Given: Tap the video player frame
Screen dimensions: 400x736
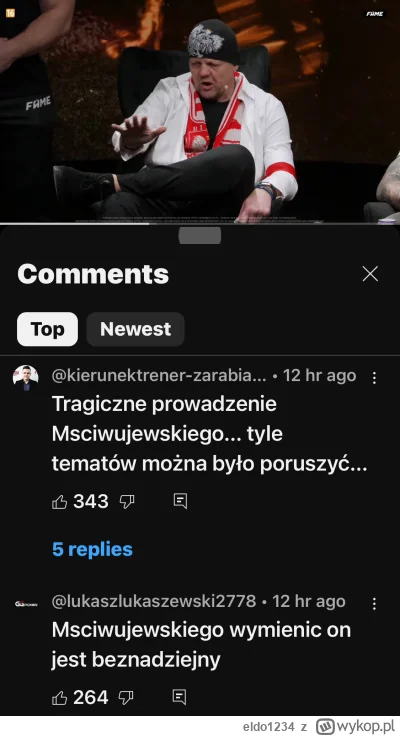Looking at the screenshot, I should click(x=200, y=111).
